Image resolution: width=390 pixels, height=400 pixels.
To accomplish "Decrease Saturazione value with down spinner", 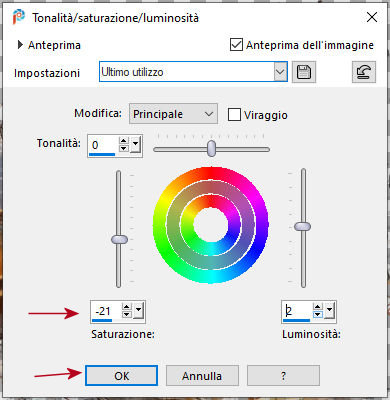I will pos(127,315).
